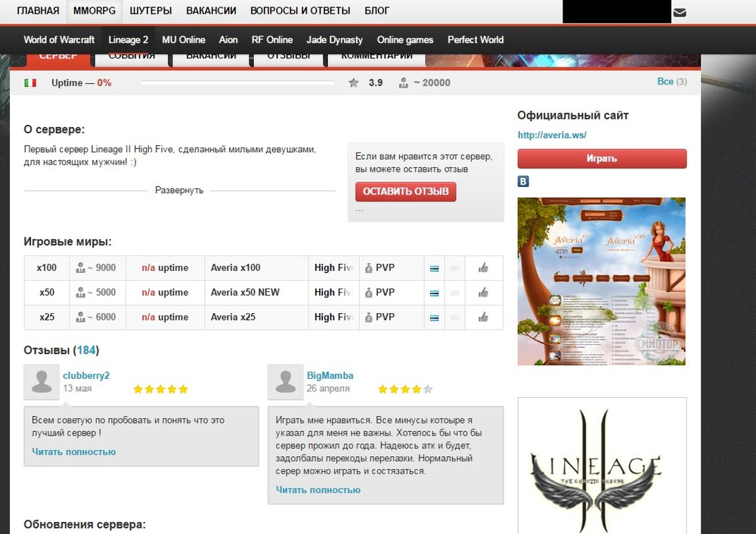The height and width of the screenshot is (534, 756).
Task: Click the Italian flag beside Uptime
Action: coord(30,82)
